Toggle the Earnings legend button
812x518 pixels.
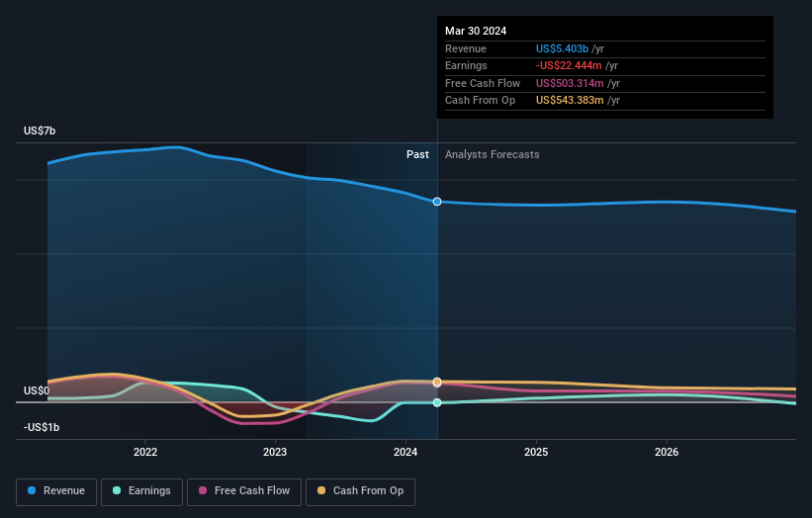(x=141, y=491)
